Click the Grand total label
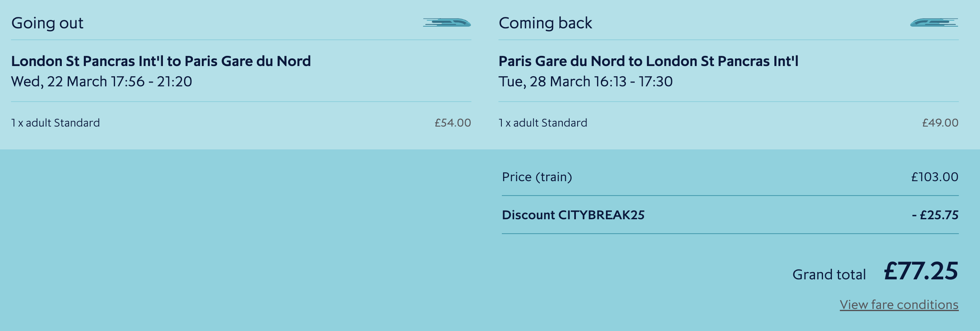 (829, 275)
